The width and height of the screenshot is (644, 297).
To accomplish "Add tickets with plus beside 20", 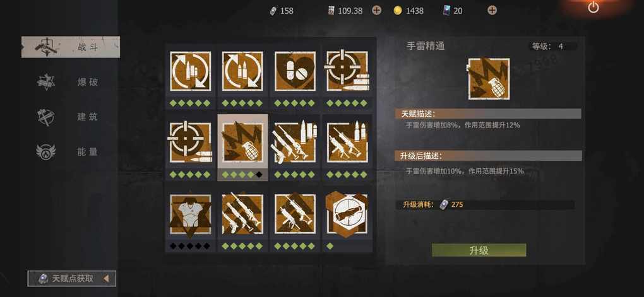I will click(x=492, y=11).
